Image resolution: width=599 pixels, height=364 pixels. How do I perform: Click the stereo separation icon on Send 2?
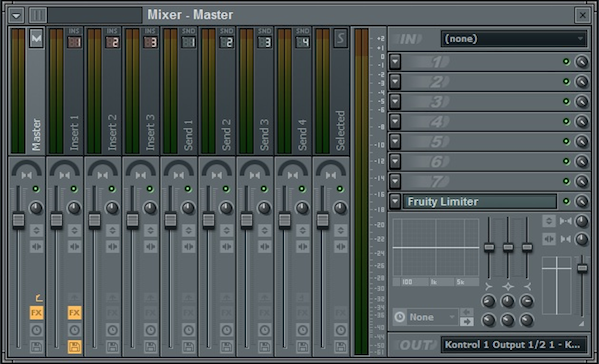tap(226, 247)
